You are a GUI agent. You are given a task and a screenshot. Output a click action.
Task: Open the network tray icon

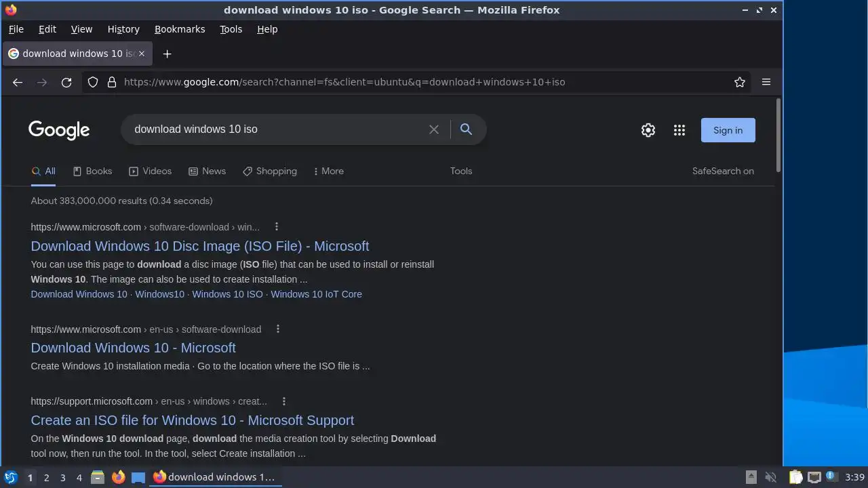point(814,477)
